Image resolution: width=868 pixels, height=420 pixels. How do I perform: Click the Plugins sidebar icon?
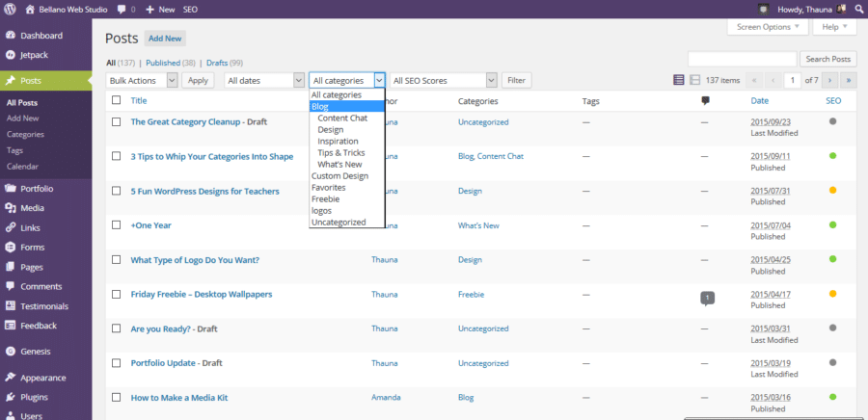click(10, 397)
